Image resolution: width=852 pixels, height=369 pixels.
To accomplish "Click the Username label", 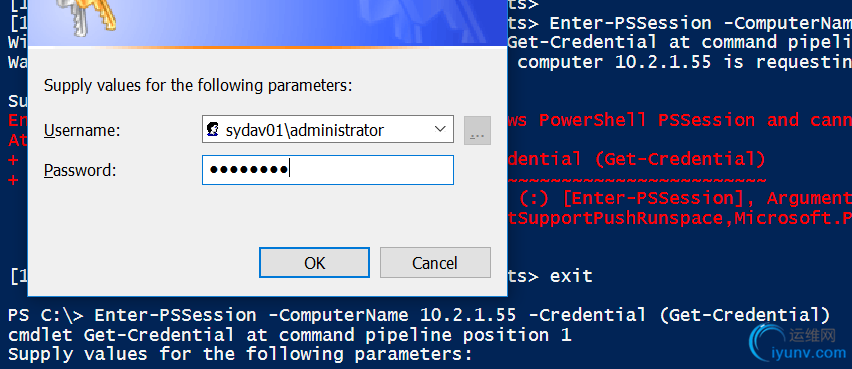I will tap(82, 130).
